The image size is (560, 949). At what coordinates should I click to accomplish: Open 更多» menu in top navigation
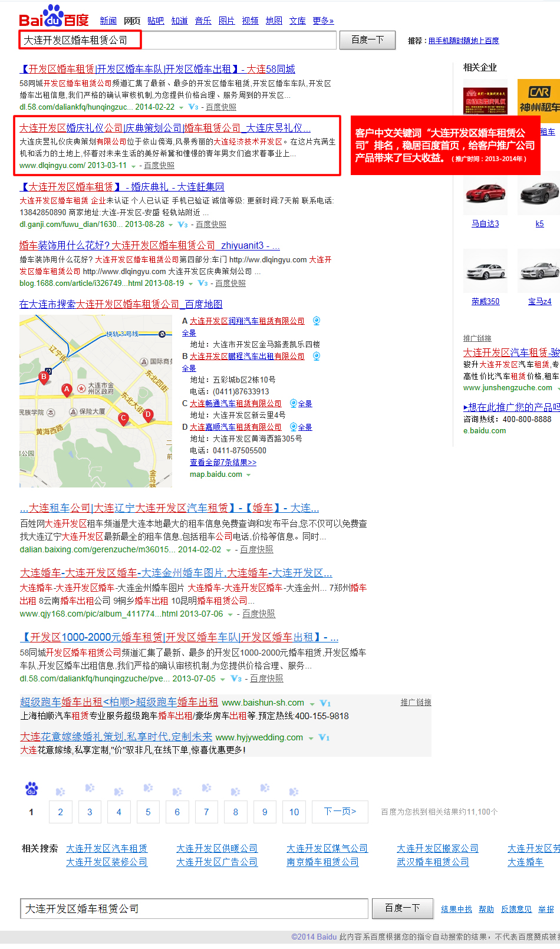coord(323,21)
